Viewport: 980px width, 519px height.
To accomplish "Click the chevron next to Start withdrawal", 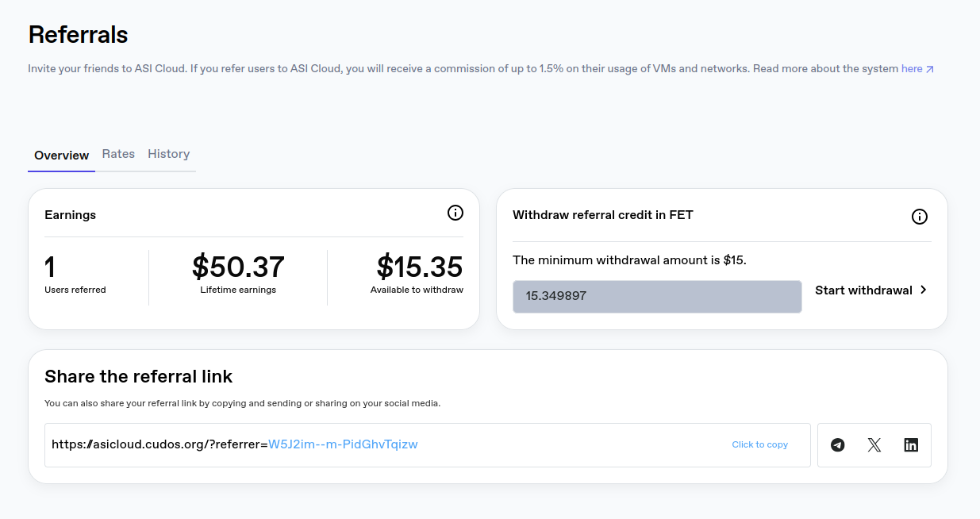I will tap(923, 290).
